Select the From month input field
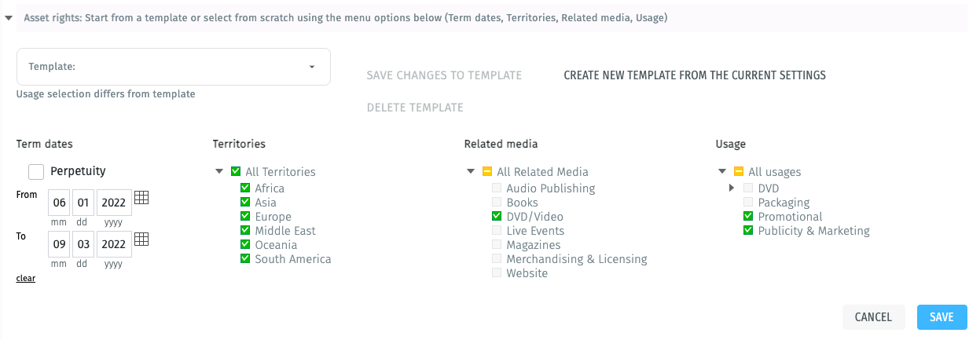This screenshot has height=340, width=980. pos(60,203)
